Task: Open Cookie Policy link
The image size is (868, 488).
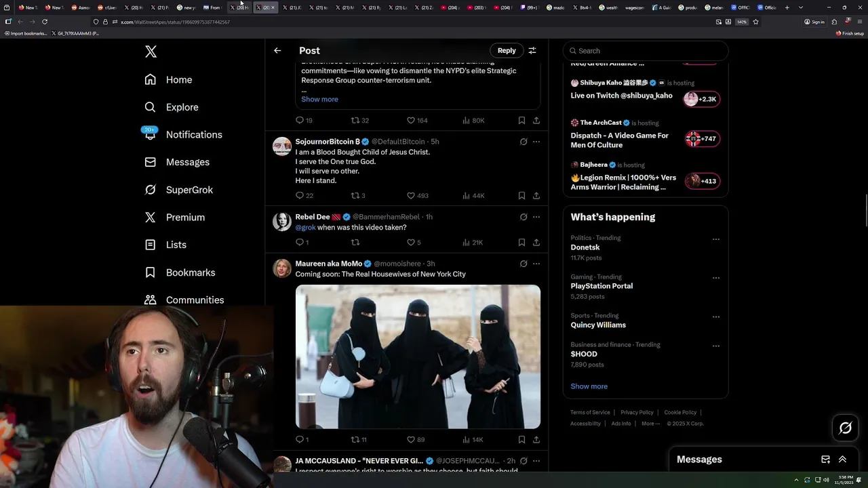Action: point(680,412)
